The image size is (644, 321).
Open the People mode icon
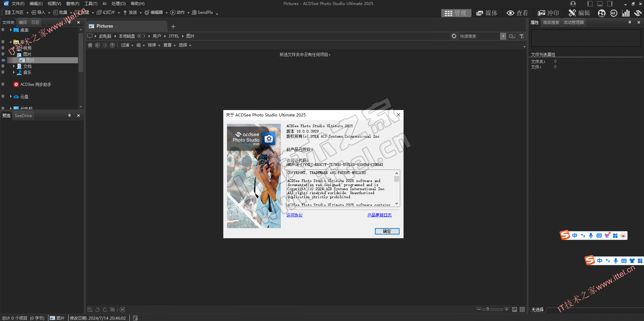pos(602,13)
